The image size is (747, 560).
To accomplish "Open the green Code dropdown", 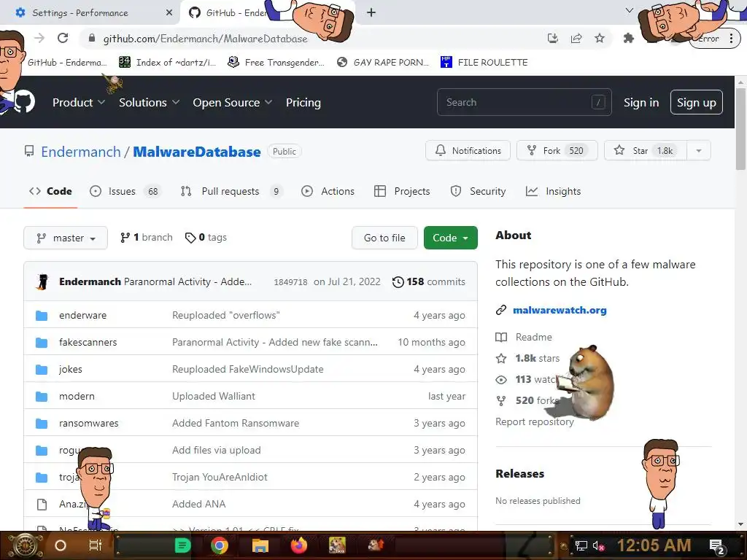I will [x=450, y=238].
